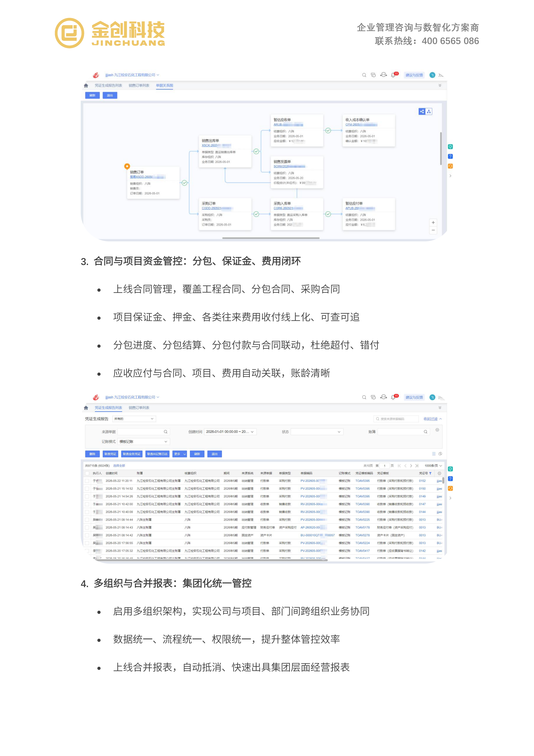Click the 凭证号 column filter funnel icon
Image resolution: width=534 pixels, height=756 pixels.
click(430, 473)
